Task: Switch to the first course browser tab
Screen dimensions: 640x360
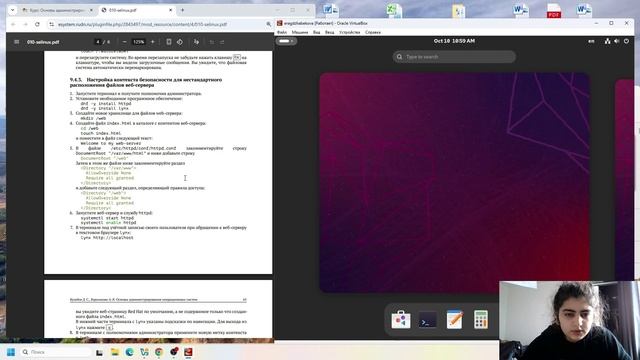Action: (57, 10)
